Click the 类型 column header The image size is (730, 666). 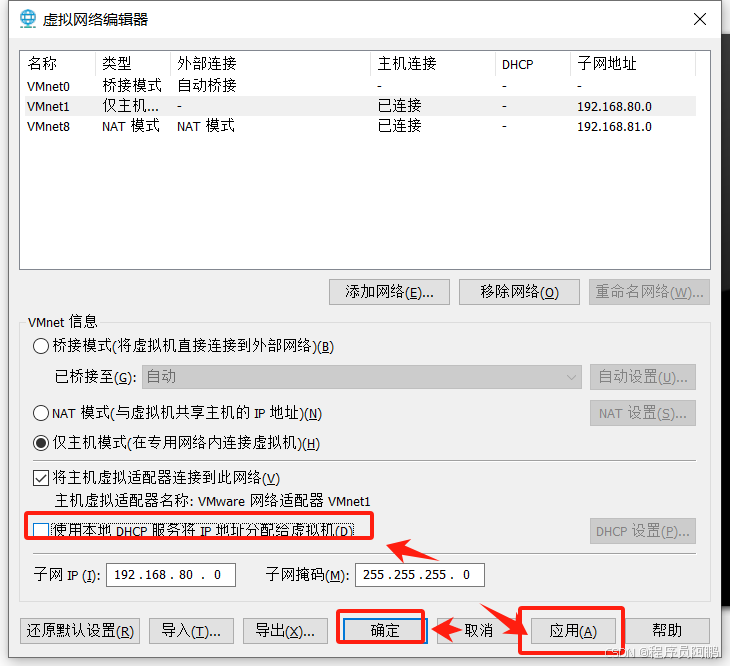[x=133, y=63]
